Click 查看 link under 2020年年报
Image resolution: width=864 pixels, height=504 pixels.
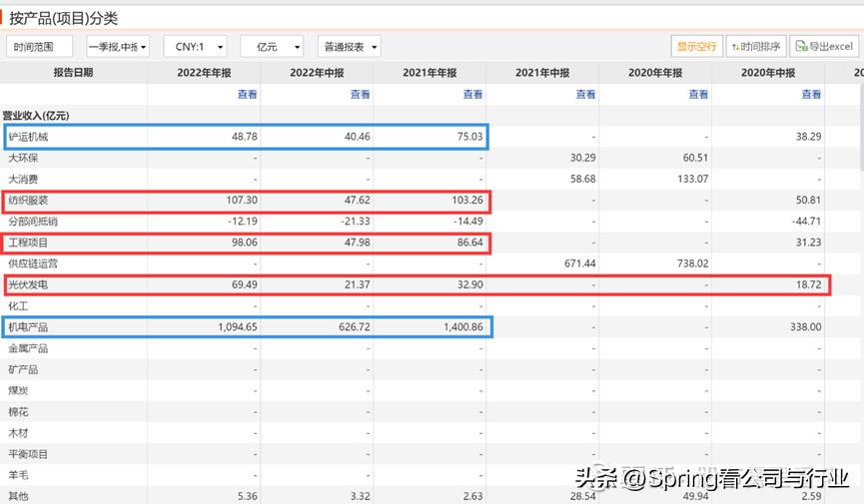pos(699,94)
